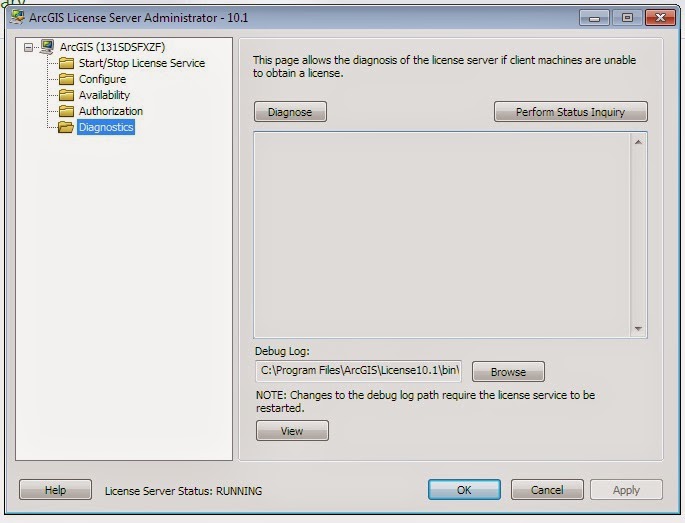Click the Authorization folder icon
Image resolution: width=685 pixels, height=523 pixels.
pos(66,111)
